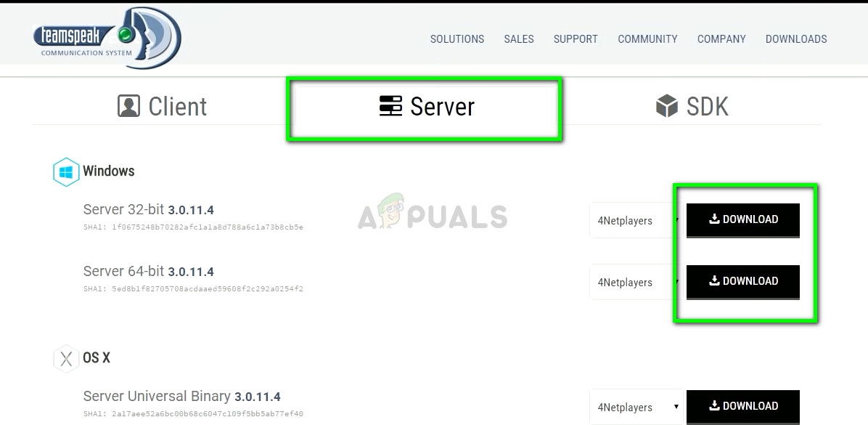
Task: Go to the Downloads page
Action: click(796, 39)
